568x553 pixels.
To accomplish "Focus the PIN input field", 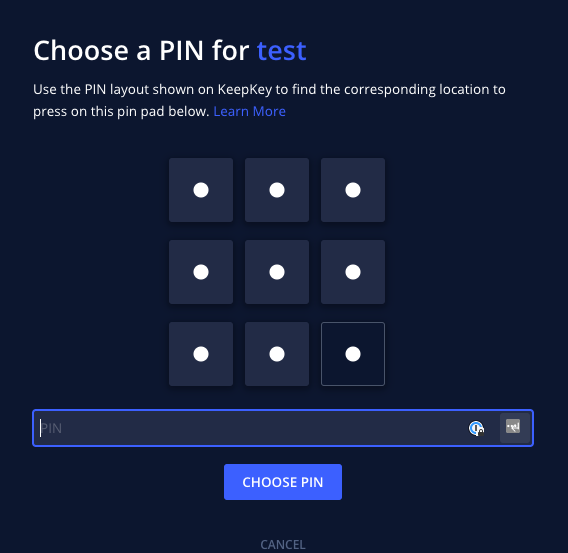I will coord(283,428).
